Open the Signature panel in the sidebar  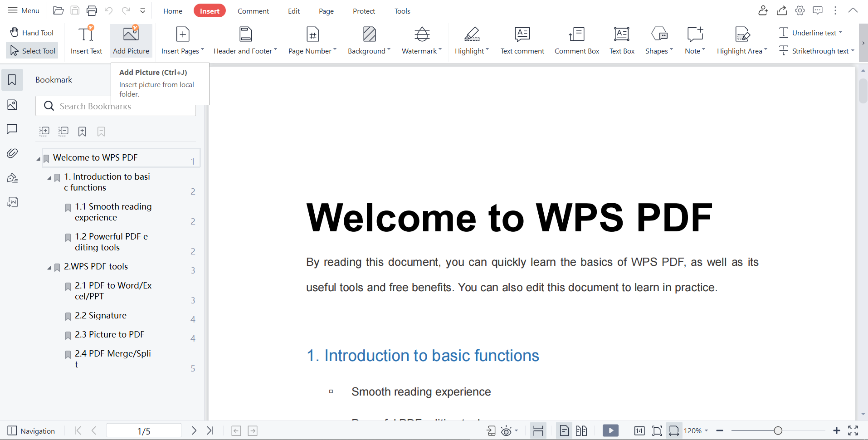click(x=12, y=178)
